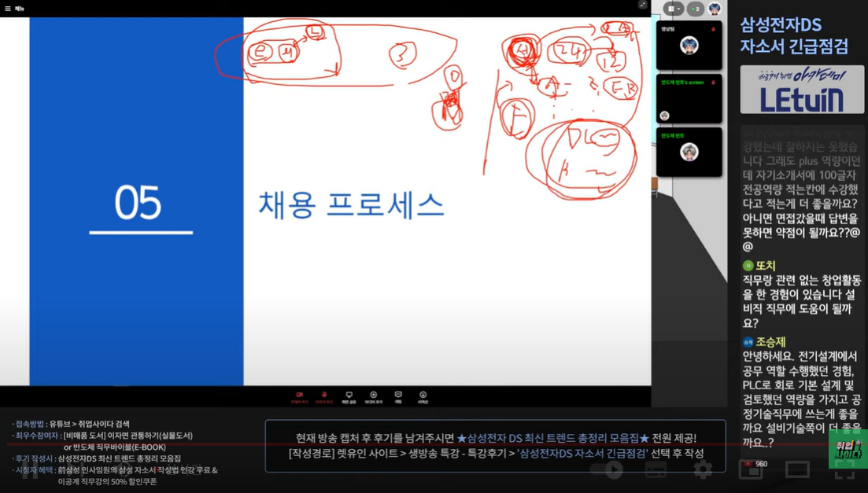Open the reactions icon in meeting toolbar
This screenshot has height=493, width=868.
pos(423,396)
